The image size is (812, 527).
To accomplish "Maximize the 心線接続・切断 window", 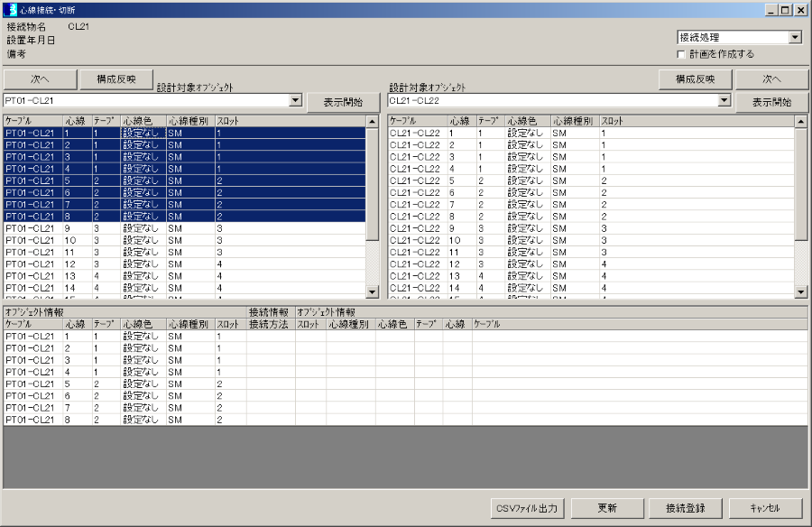I will point(785,10).
